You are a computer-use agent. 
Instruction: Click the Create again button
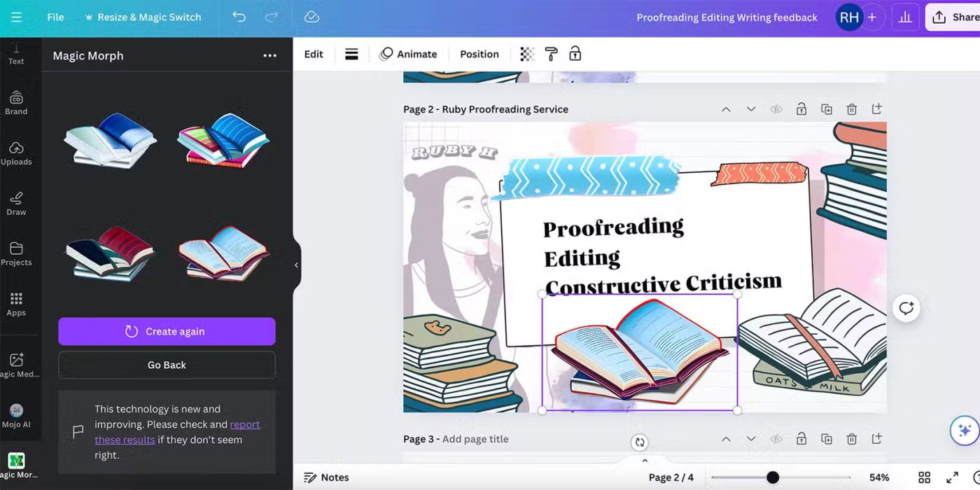167,331
